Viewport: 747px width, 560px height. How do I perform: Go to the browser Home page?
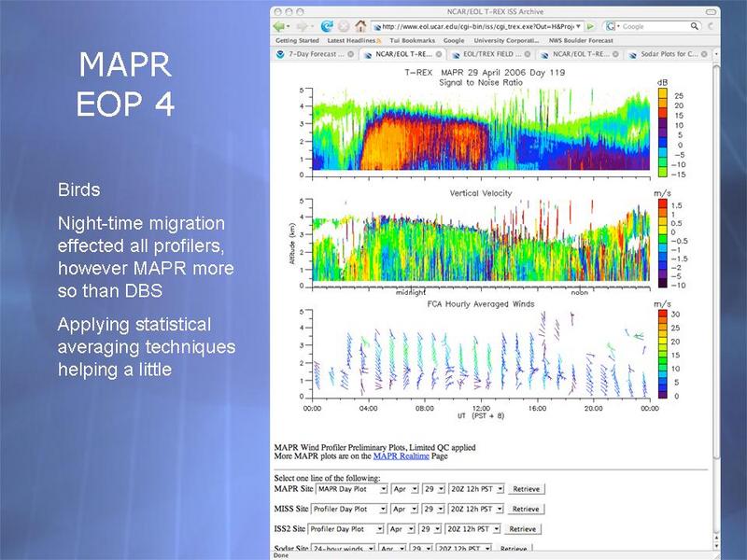[359, 26]
